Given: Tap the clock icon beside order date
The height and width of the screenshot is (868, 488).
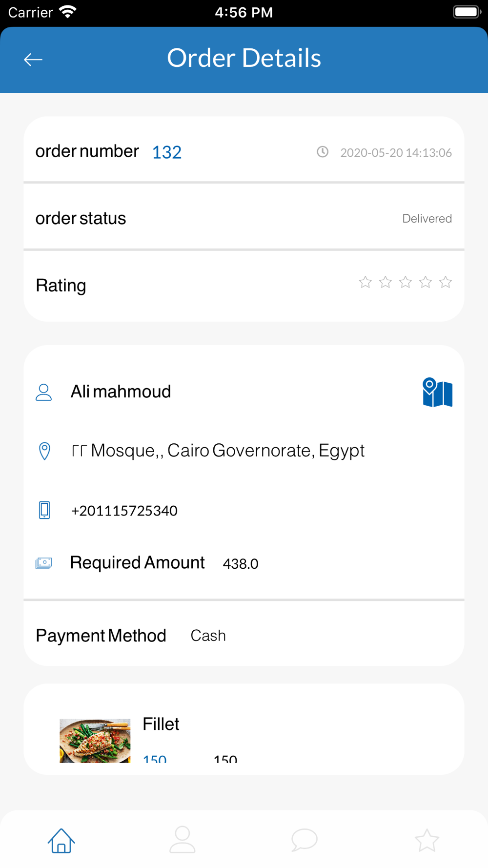Looking at the screenshot, I should point(322,152).
